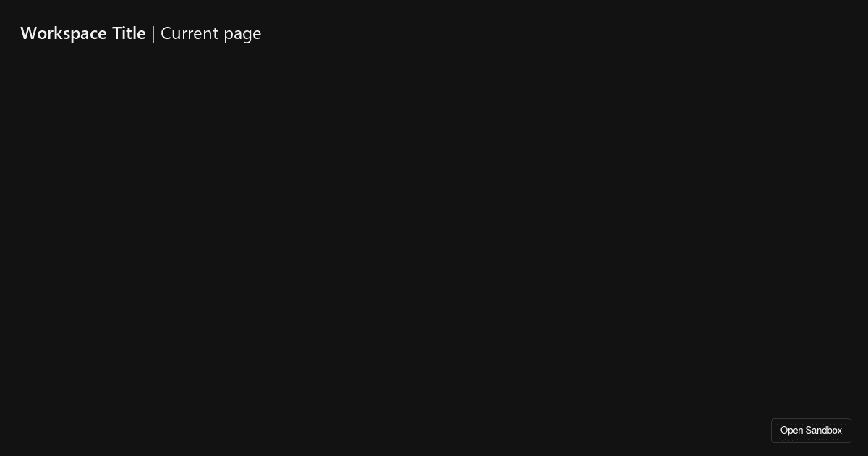Click the Open Sandbox button

[811, 431]
